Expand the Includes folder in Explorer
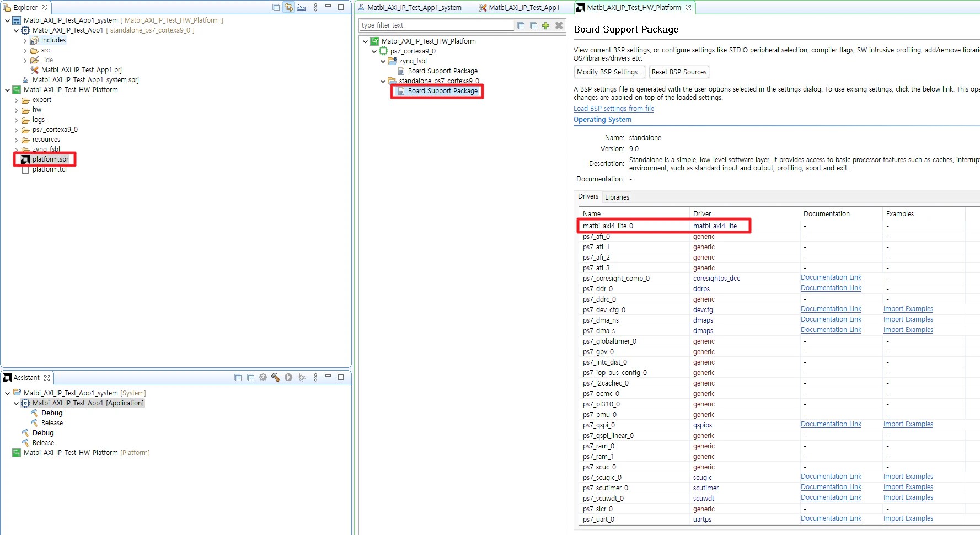The height and width of the screenshot is (535, 980). (25, 40)
